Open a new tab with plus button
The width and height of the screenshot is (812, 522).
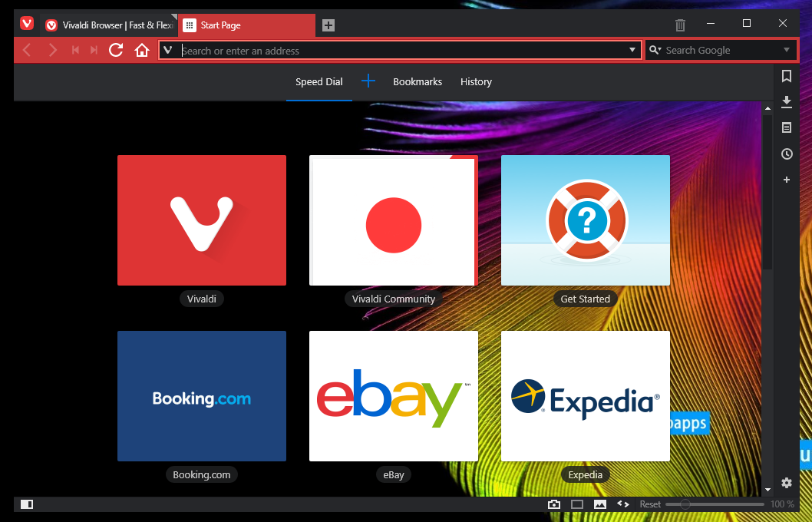(328, 25)
